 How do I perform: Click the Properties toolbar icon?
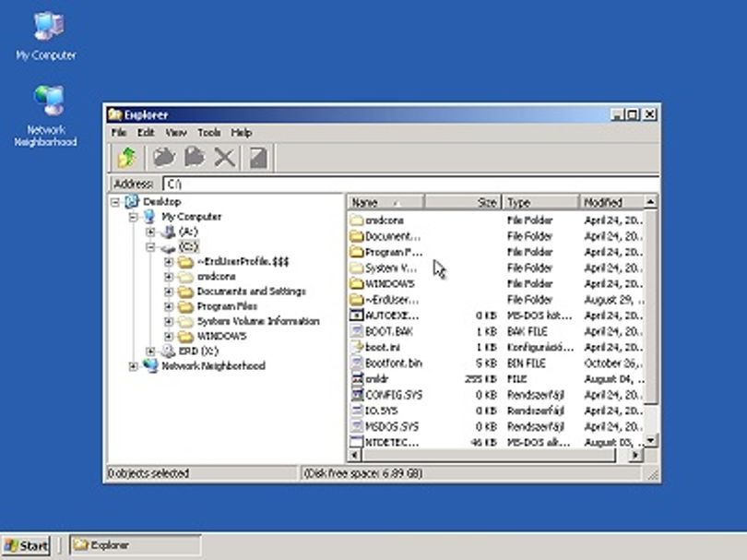pos(259,158)
